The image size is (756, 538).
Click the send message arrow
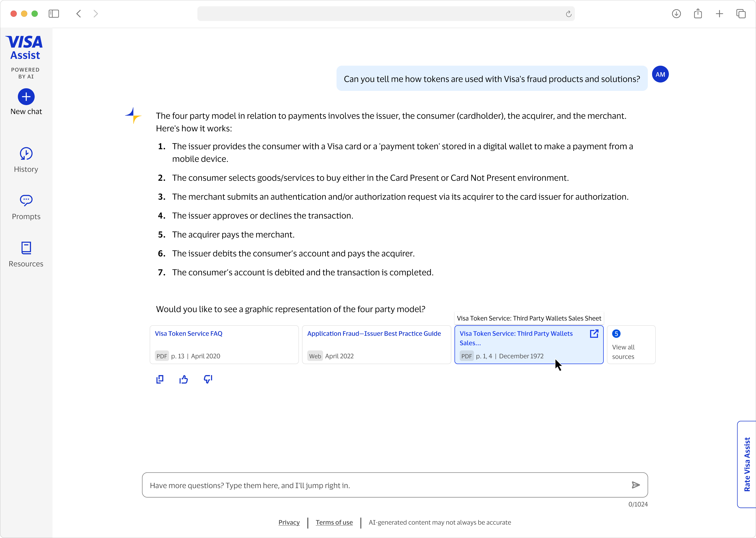[x=636, y=485]
